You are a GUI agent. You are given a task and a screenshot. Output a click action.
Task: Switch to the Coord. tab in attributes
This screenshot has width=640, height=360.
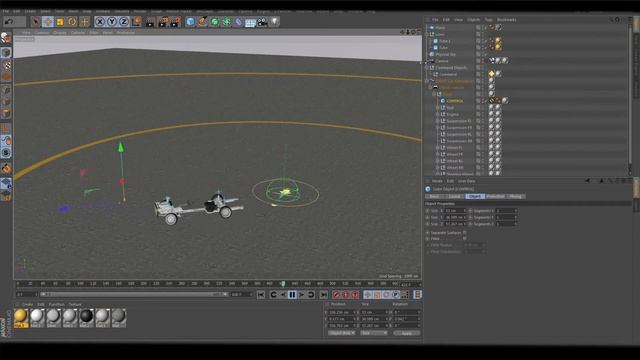454,196
